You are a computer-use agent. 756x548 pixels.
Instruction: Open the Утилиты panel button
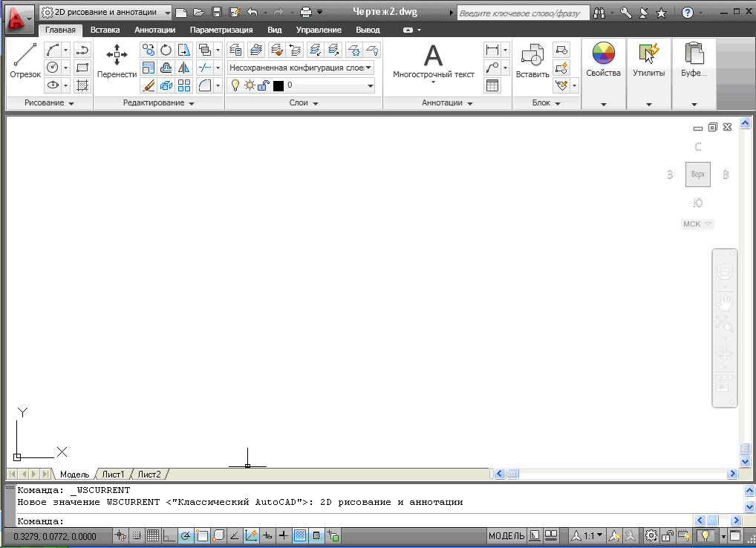click(648, 74)
